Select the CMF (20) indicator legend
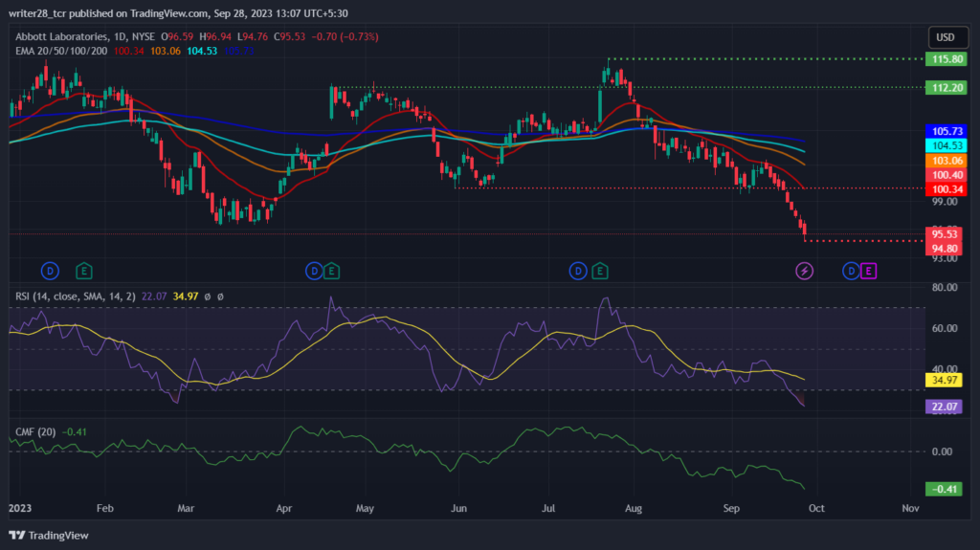The width and height of the screenshot is (980, 550). click(x=35, y=432)
